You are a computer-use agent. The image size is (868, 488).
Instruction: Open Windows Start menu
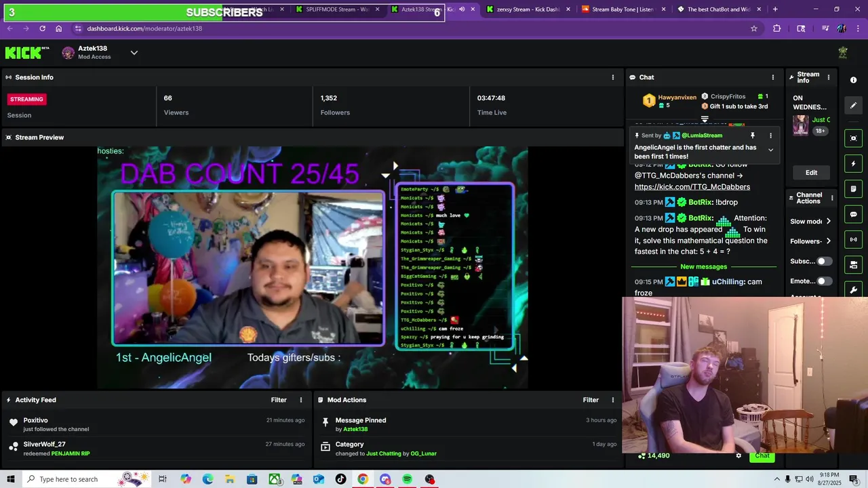(x=11, y=479)
